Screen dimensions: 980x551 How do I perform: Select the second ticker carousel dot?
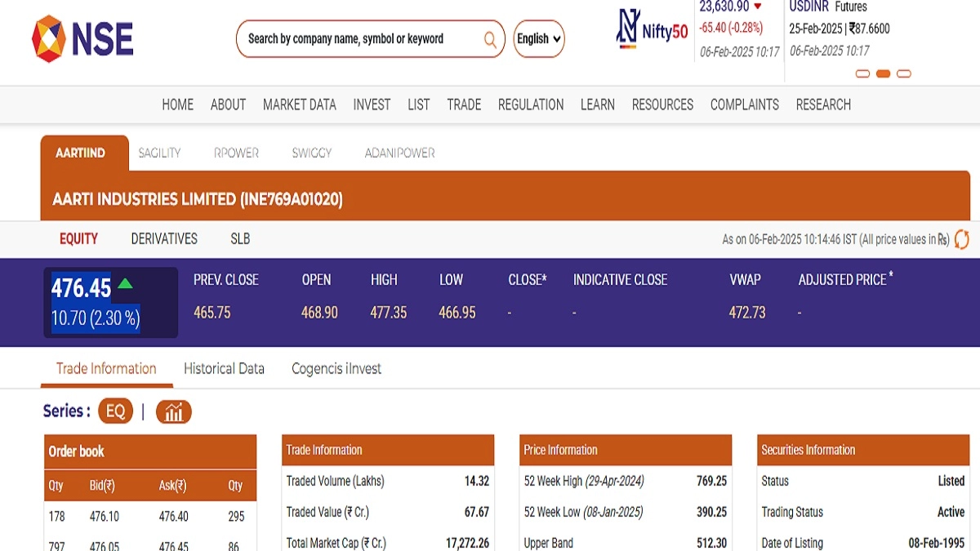pos(883,73)
